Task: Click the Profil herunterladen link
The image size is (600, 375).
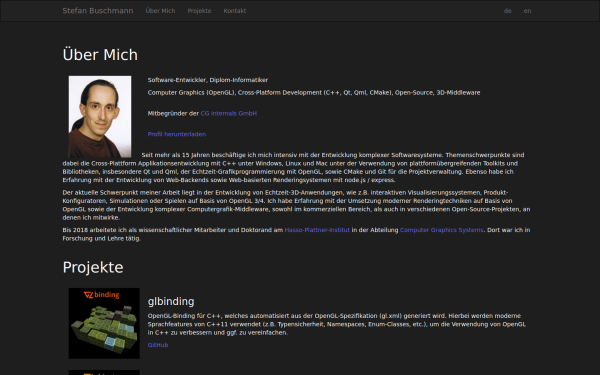Action: click(177, 134)
